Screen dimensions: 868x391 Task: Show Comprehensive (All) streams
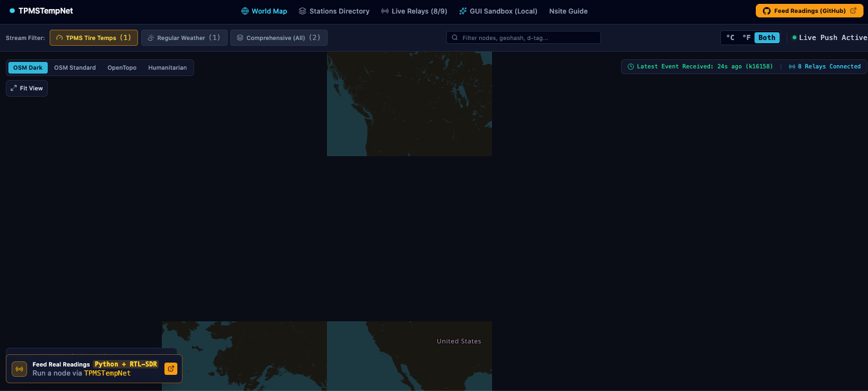pyautogui.click(x=279, y=38)
